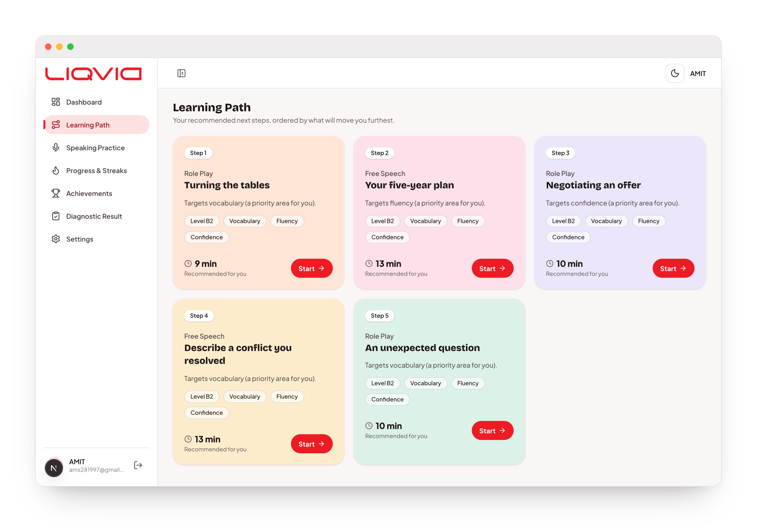Start Describe a conflict you resolved
This screenshot has width=757, height=532.
[312, 444]
